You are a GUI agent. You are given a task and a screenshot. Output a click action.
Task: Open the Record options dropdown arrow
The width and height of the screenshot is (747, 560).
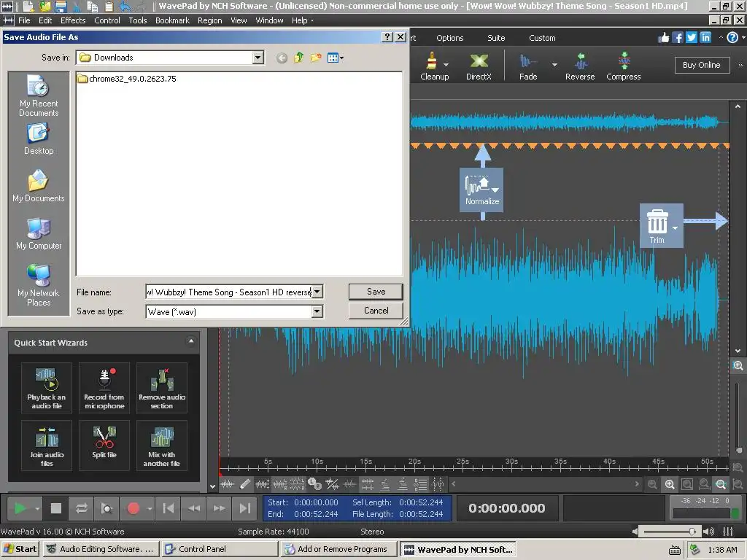point(150,508)
